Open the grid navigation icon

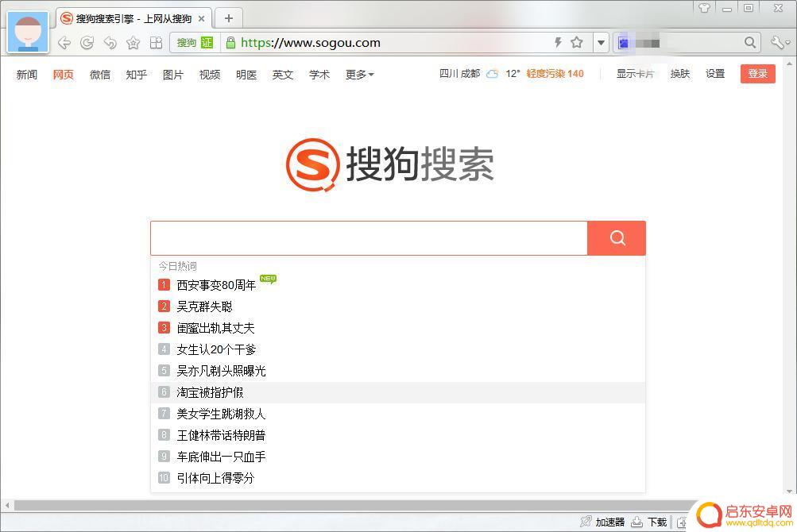point(156,43)
